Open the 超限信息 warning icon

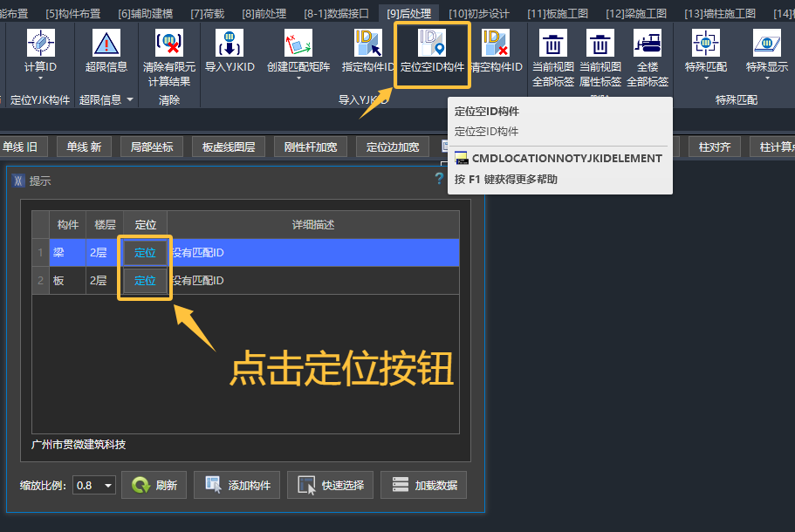point(106,43)
